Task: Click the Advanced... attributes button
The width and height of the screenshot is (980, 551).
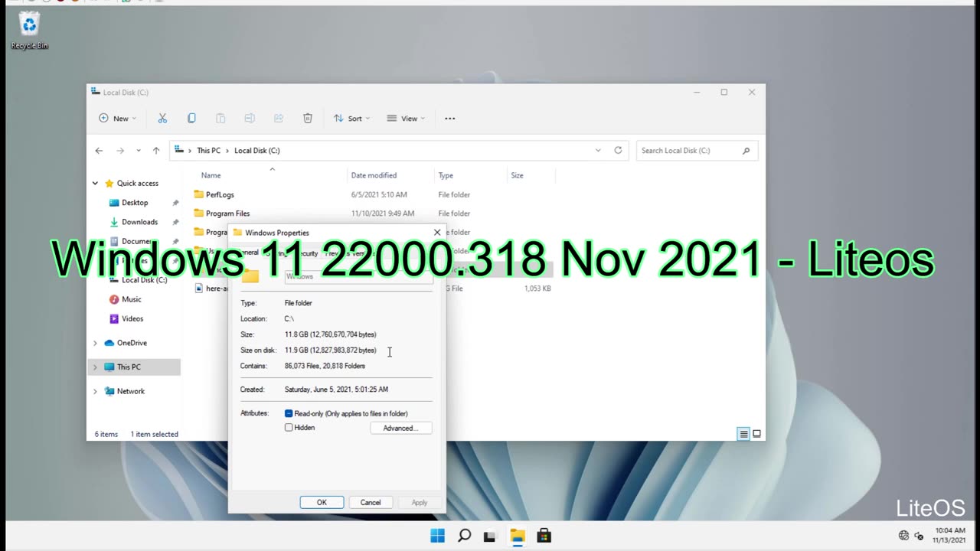Action: point(401,428)
